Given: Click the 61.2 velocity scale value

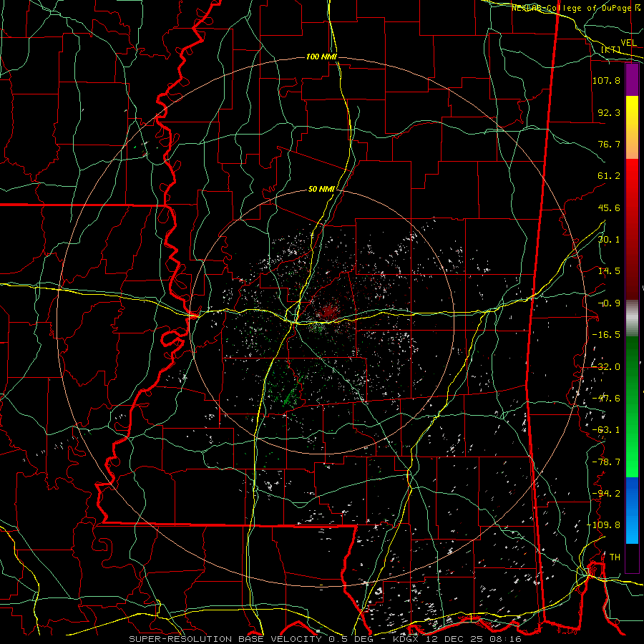Looking at the screenshot, I should click(x=609, y=176).
